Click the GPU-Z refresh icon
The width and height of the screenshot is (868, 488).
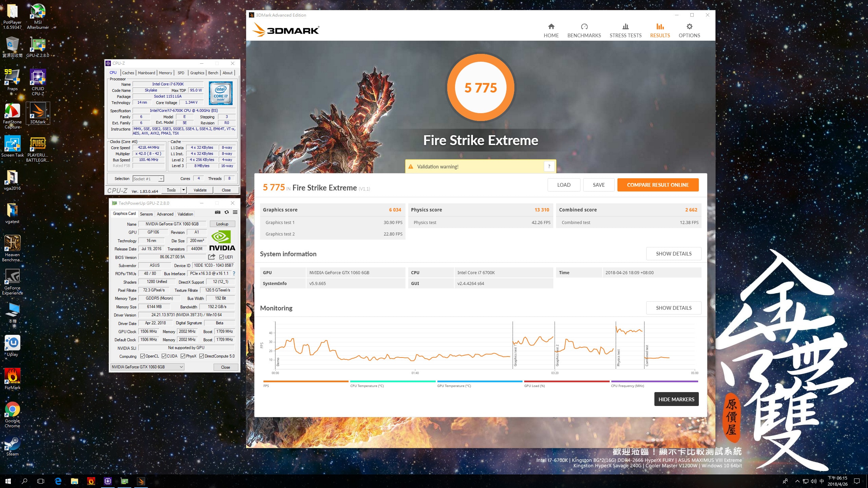click(226, 212)
